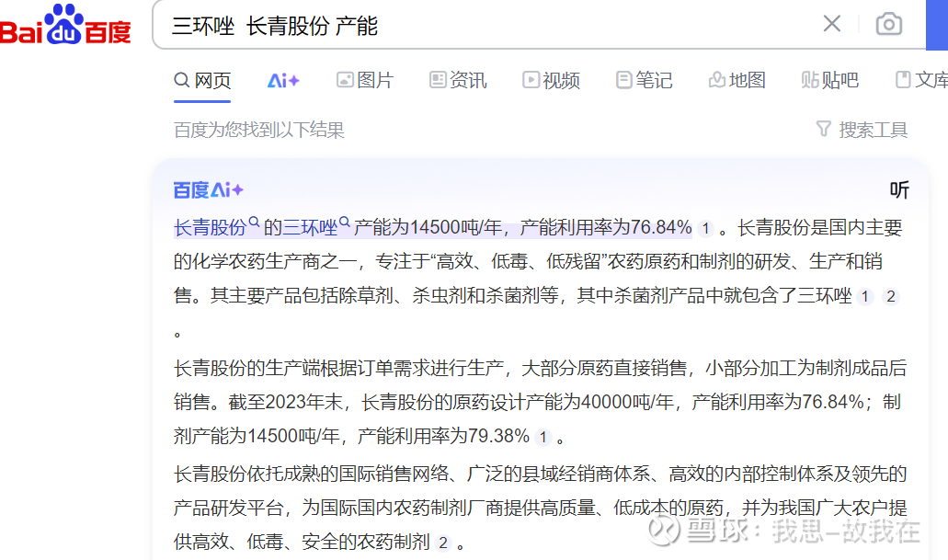Select the 网页 tab
The width and height of the screenshot is (948, 560).
pos(202,80)
